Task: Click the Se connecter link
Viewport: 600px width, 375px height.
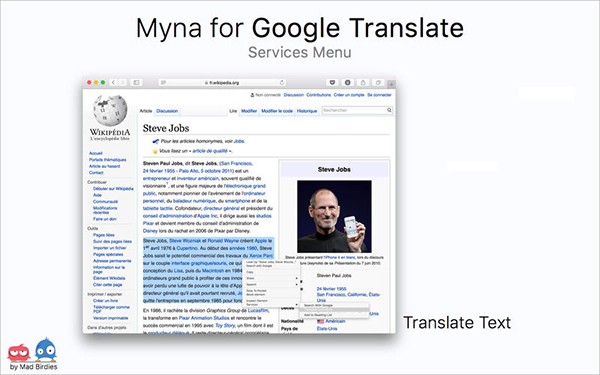Action: pos(379,95)
